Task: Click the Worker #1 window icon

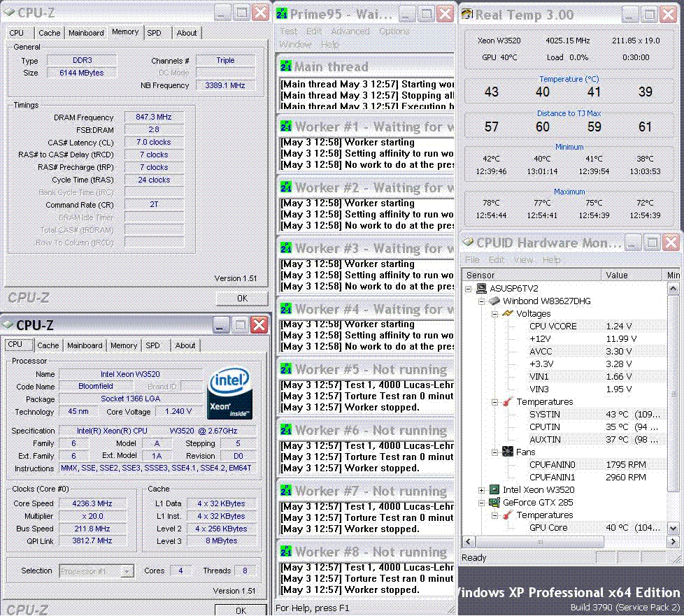Action: point(286,127)
